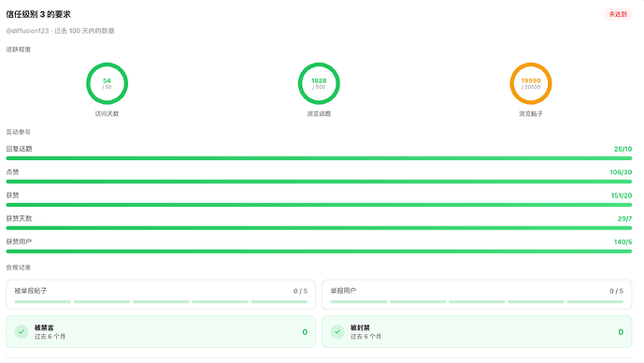Click the 0 / 5 count for 举报用户
Screen dimensions: 644x363
point(616,291)
